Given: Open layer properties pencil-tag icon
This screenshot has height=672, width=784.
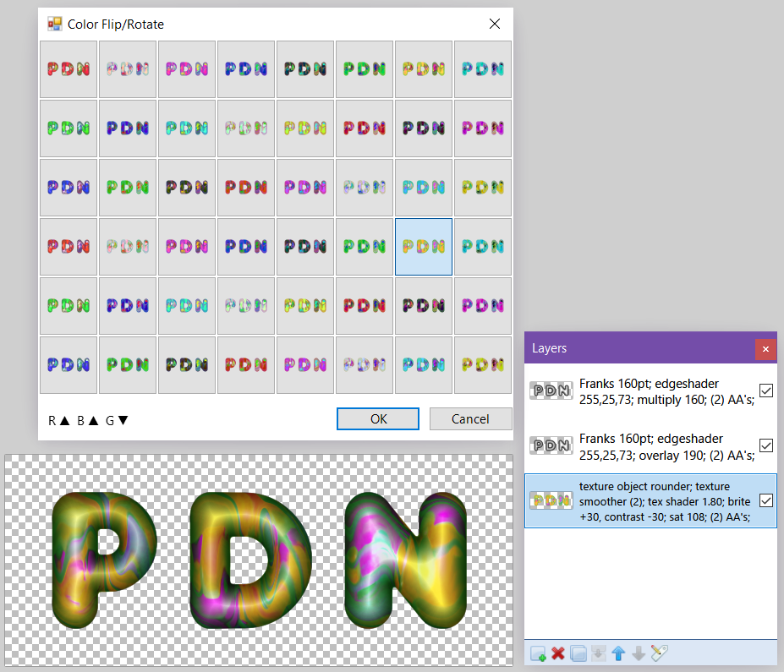Looking at the screenshot, I should 660,653.
